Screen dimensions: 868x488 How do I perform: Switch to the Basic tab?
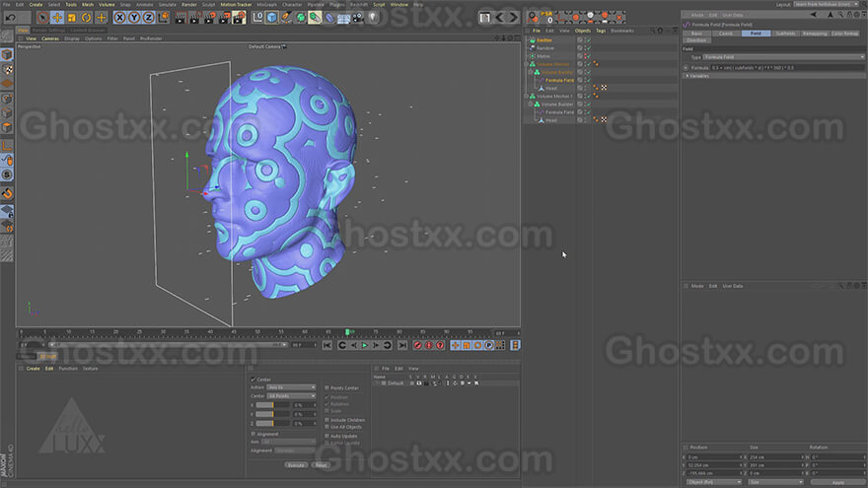point(696,34)
